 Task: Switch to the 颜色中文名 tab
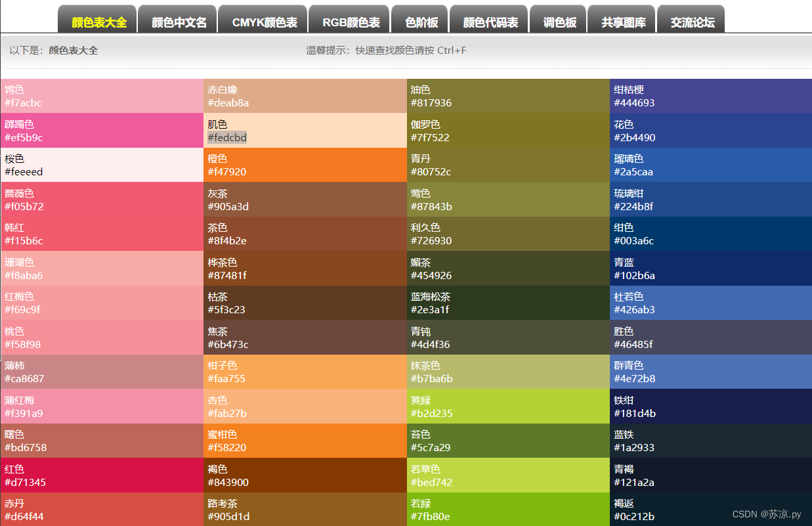tap(179, 19)
